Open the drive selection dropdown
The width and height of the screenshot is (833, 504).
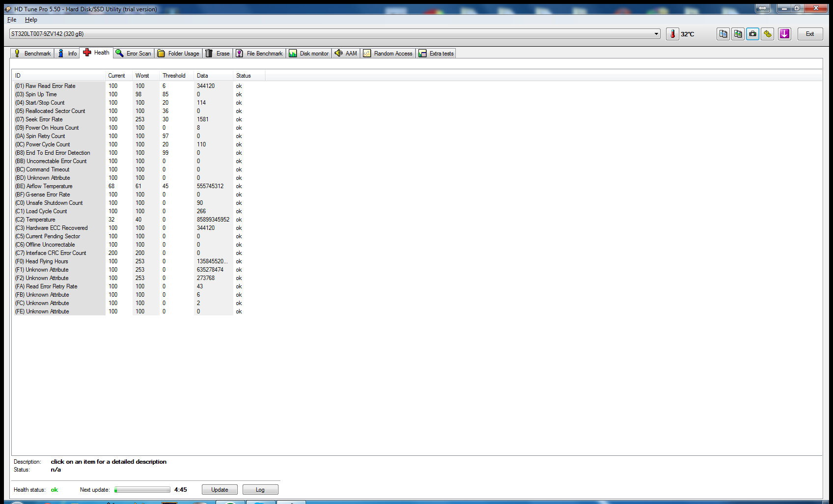tap(334, 34)
